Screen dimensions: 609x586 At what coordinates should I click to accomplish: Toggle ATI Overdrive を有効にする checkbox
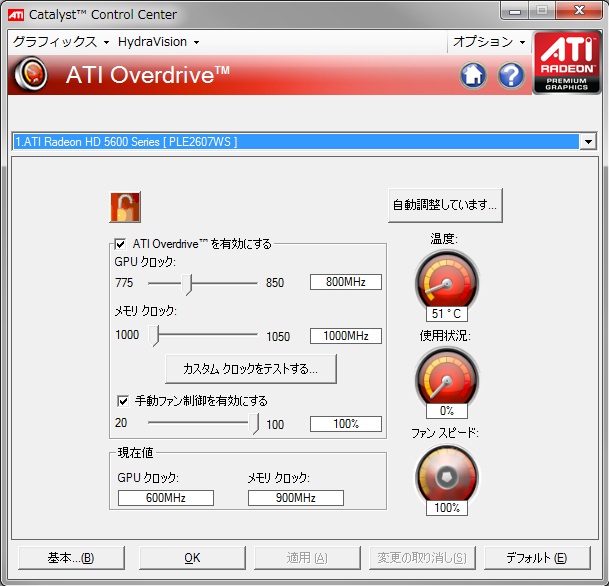pyautogui.click(x=120, y=244)
